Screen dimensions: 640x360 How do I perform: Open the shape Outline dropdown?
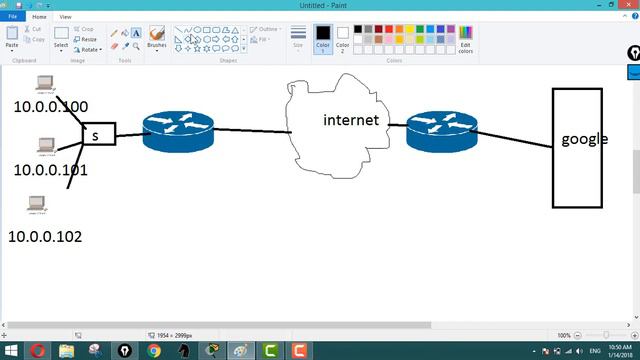coord(266,29)
